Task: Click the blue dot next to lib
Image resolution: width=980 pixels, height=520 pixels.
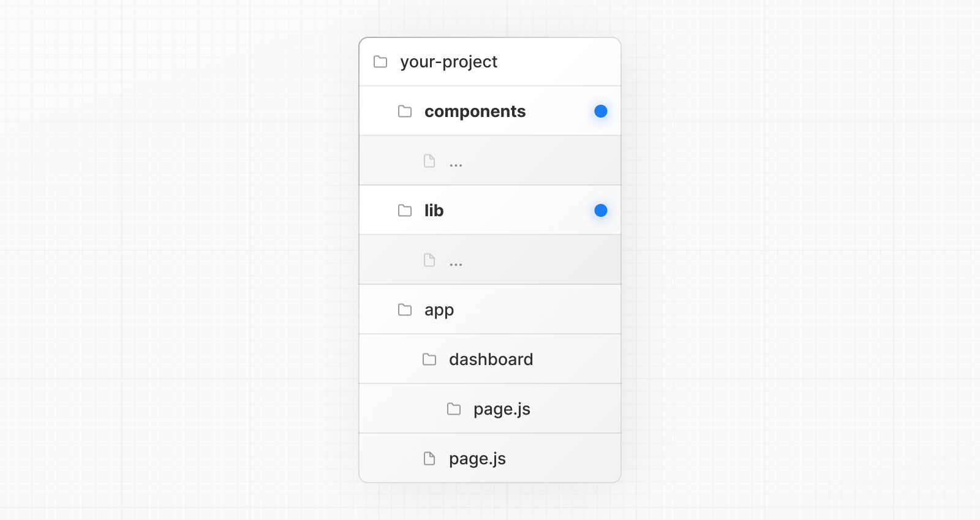Action: [x=601, y=211]
